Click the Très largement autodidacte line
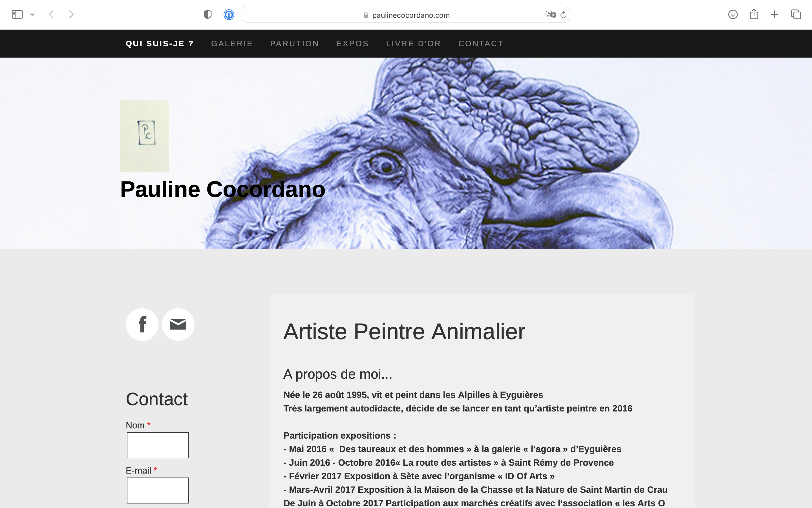The height and width of the screenshot is (508, 812). 458,408
